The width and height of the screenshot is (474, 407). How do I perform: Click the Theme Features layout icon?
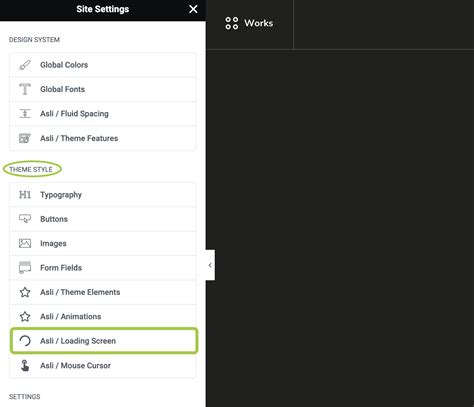(25, 138)
